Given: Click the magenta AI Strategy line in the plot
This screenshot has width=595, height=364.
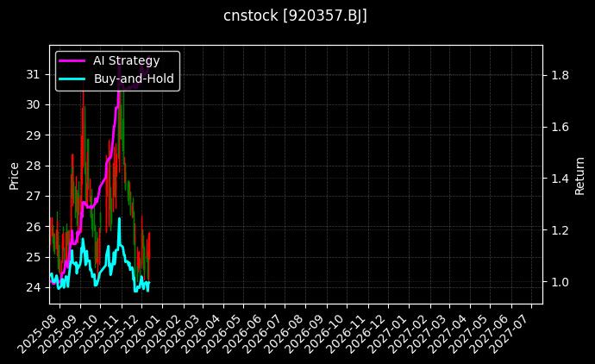Looking at the screenshot, I should click(107, 160).
